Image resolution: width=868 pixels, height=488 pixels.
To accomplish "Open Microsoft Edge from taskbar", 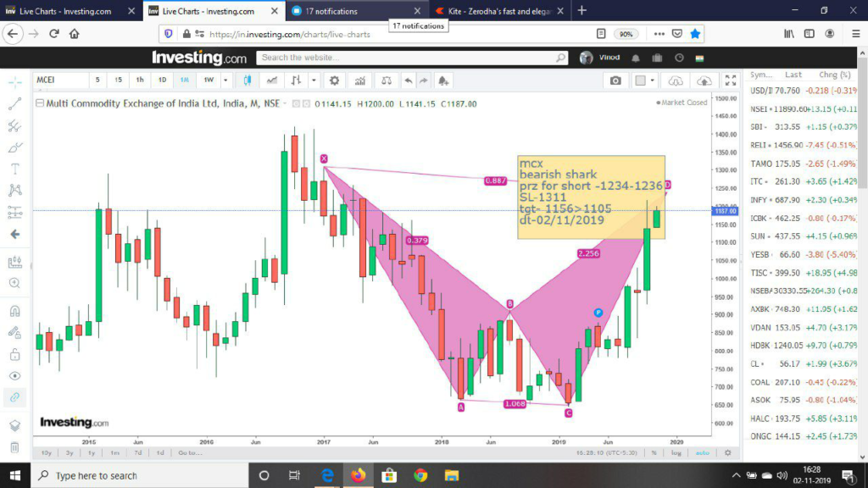I will point(327,475).
